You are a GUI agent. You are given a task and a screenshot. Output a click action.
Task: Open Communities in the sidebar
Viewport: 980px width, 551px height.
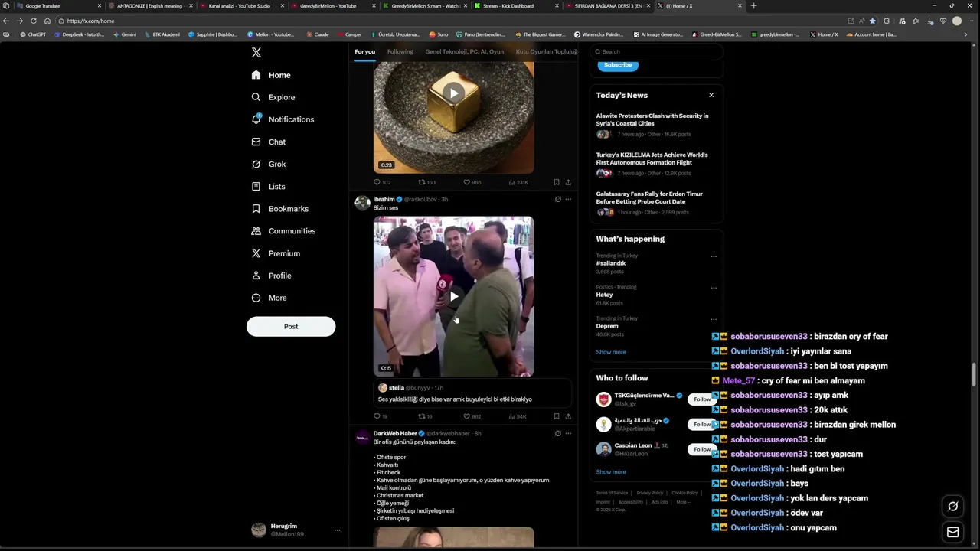coord(283,231)
